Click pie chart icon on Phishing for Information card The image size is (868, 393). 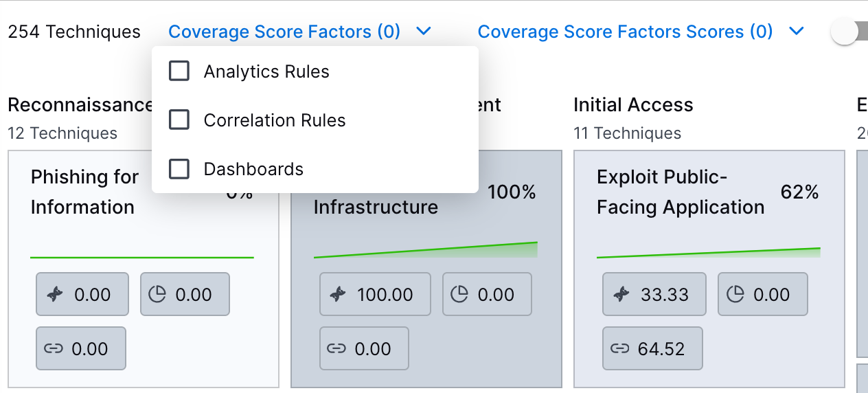[x=157, y=295]
